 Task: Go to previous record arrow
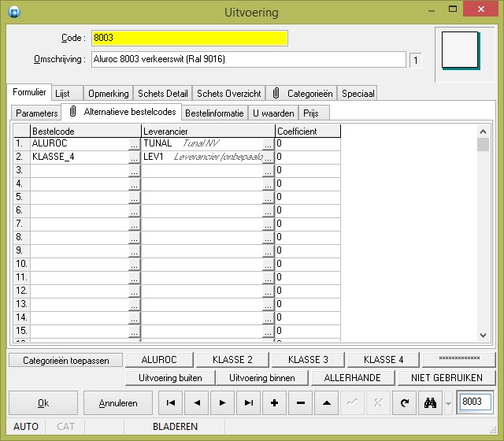(x=197, y=402)
